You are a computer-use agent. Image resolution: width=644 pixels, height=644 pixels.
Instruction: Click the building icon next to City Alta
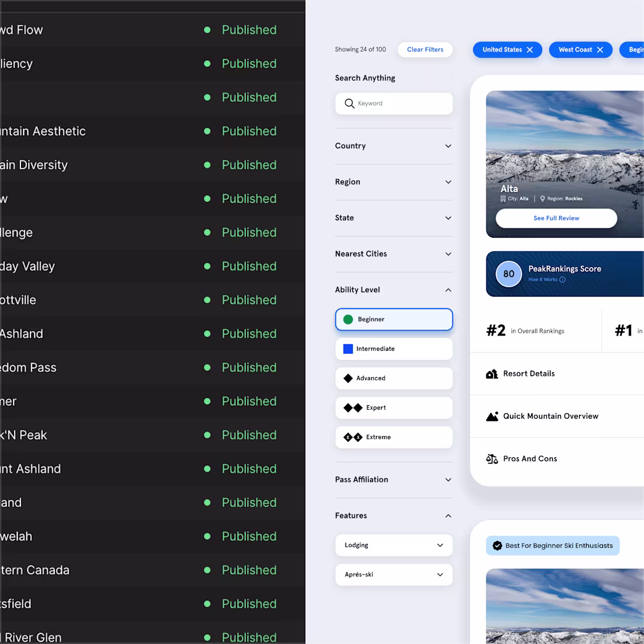tap(505, 198)
